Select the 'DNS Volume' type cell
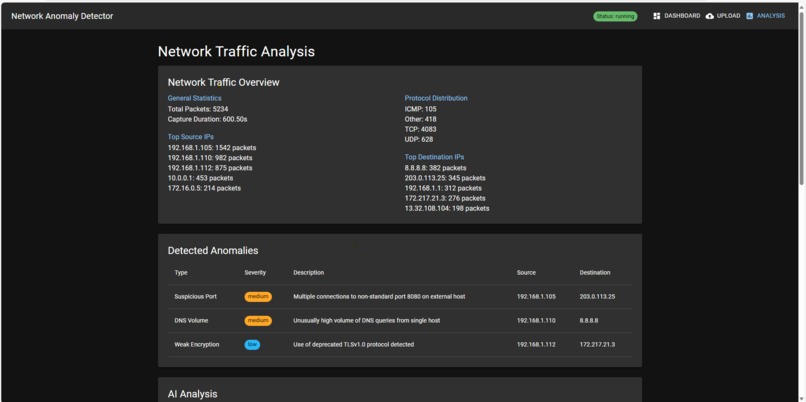Viewport: 806px width, 402px height. tap(191, 321)
